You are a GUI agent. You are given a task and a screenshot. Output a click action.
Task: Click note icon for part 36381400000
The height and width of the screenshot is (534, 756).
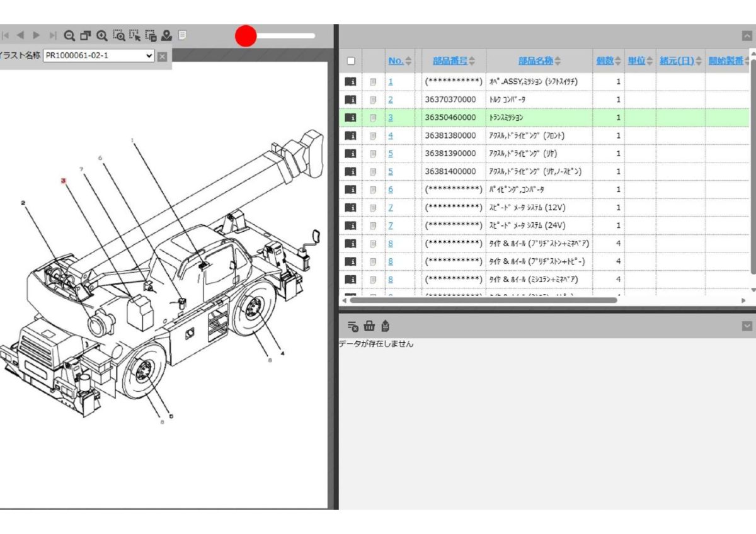click(373, 171)
